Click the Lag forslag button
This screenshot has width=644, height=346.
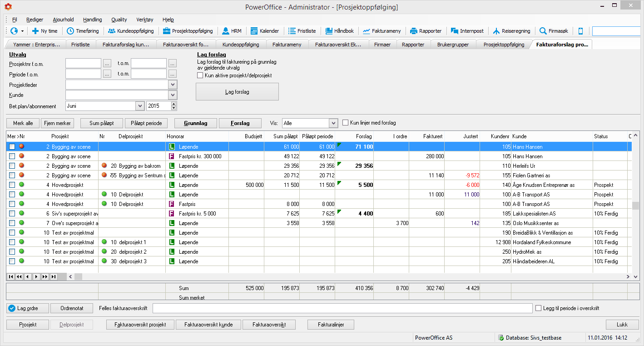pyautogui.click(x=237, y=92)
